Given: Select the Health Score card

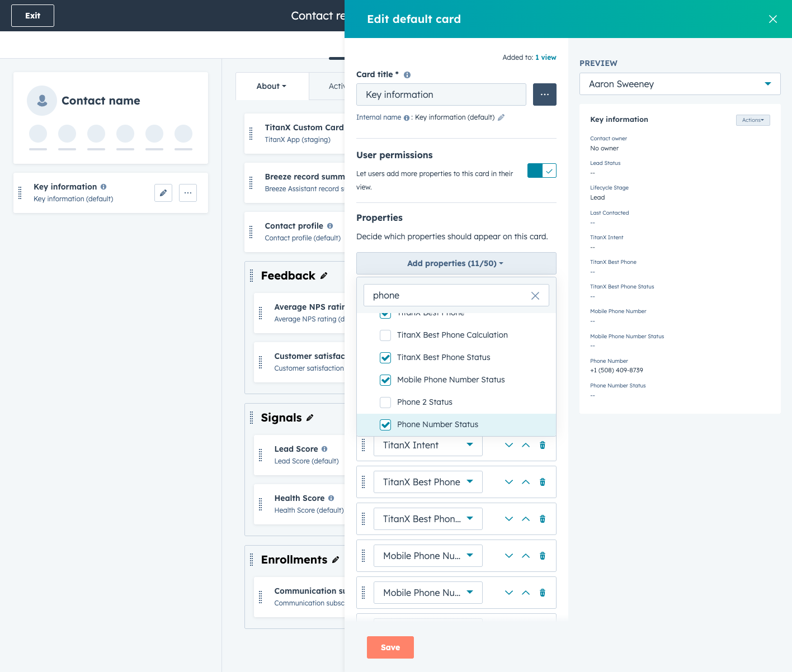Looking at the screenshot, I should [x=299, y=504].
